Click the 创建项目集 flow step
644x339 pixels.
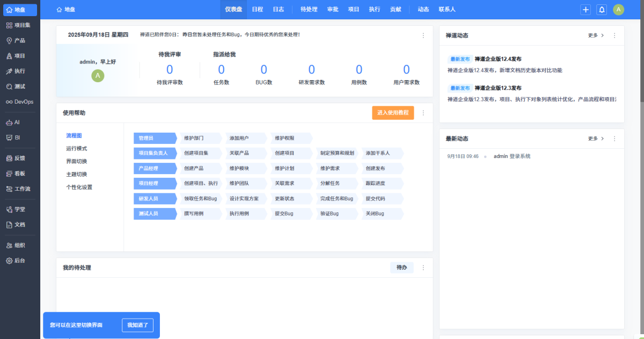pyautogui.click(x=196, y=153)
